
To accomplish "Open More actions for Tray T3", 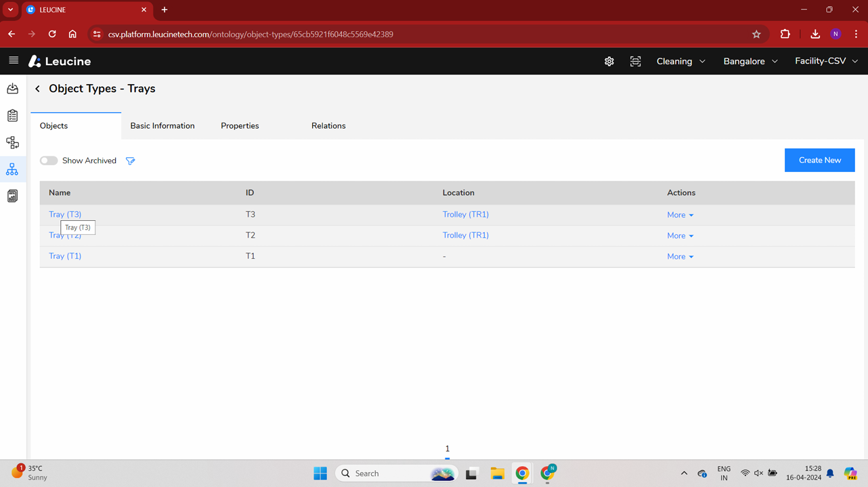I will pos(680,215).
